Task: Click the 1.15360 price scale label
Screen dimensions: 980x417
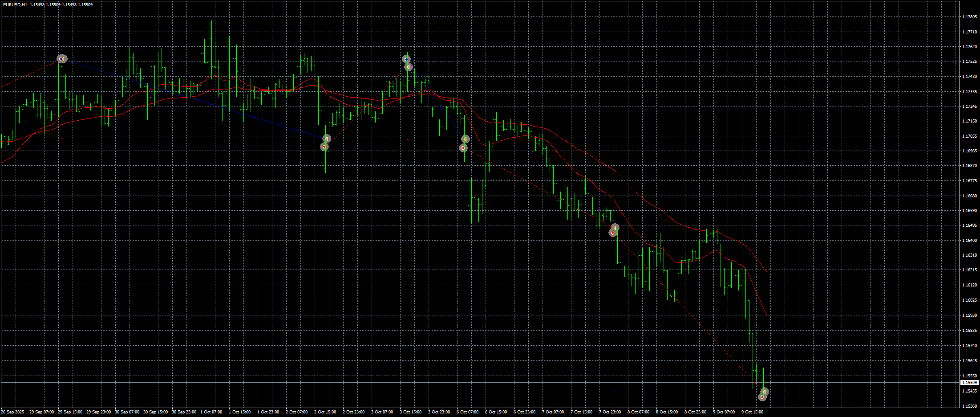Action: click(969, 406)
